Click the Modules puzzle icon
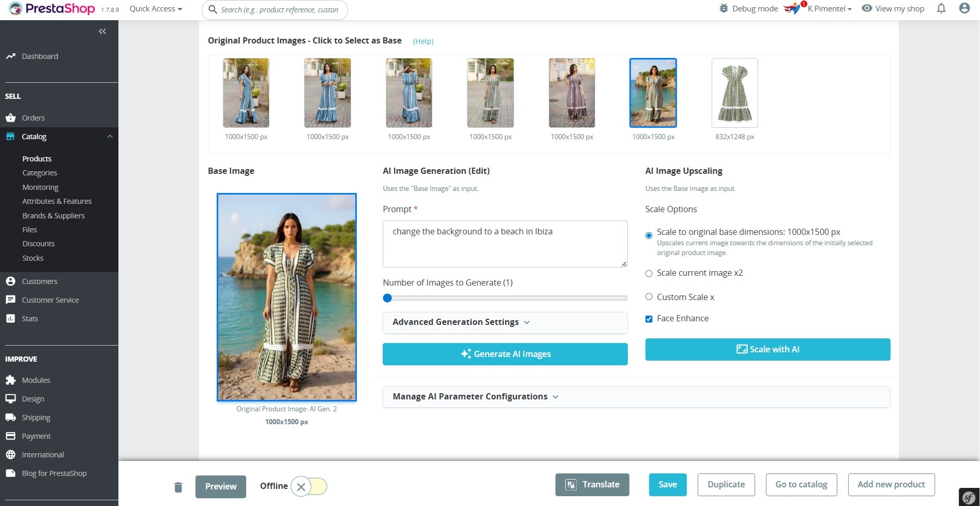This screenshot has height=506, width=980. coord(10,380)
